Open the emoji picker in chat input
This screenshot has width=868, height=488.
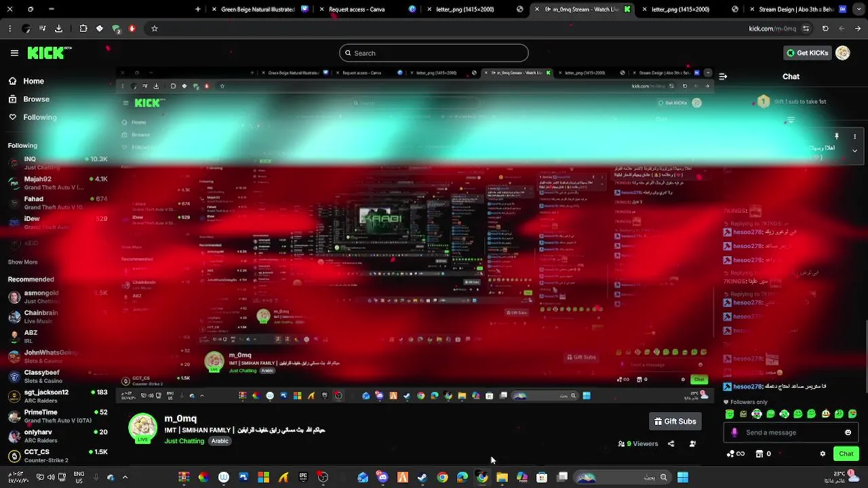(848, 432)
